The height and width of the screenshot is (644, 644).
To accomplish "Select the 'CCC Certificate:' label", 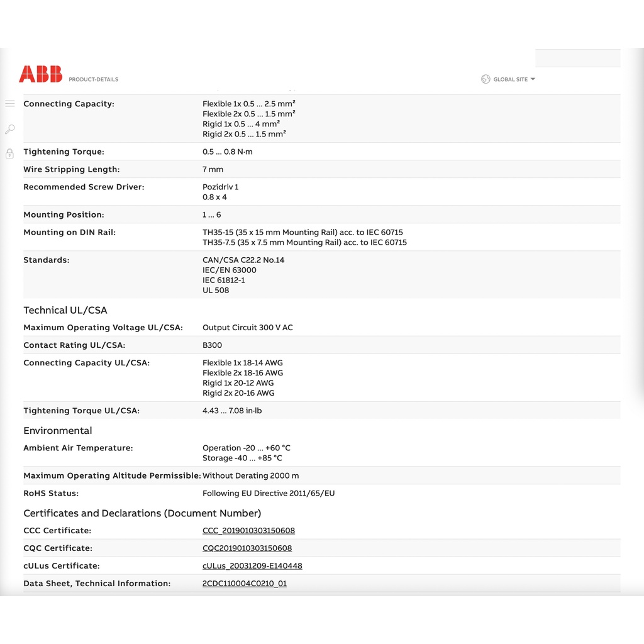I will click(57, 530).
